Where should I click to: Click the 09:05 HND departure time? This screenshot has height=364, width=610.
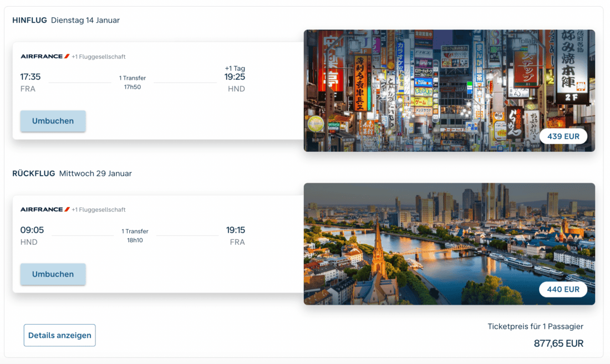pos(32,235)
